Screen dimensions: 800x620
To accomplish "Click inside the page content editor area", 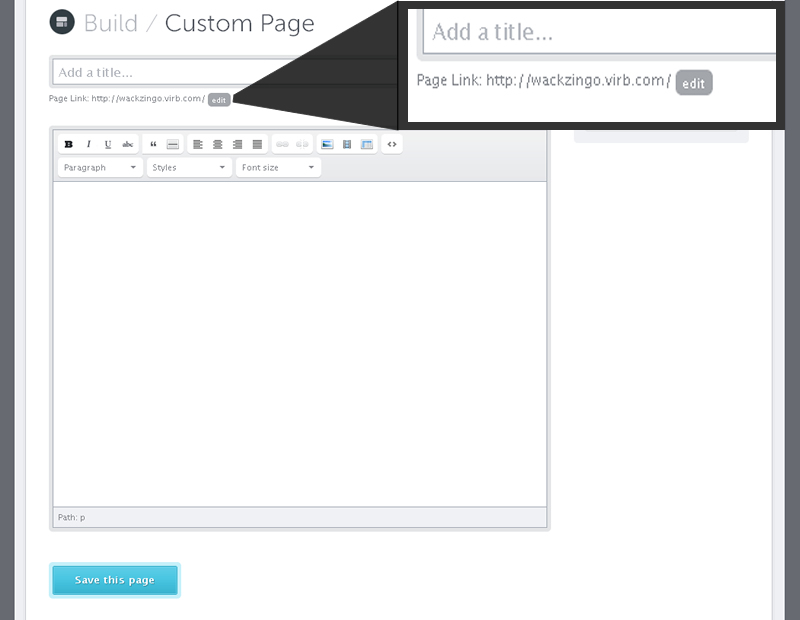I will (x=299, y=344).
